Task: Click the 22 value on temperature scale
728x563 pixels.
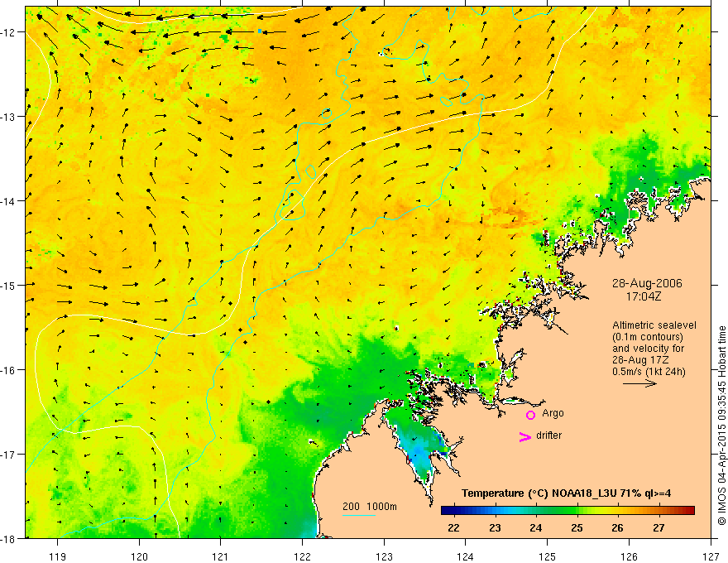Action: coord(453,527)
